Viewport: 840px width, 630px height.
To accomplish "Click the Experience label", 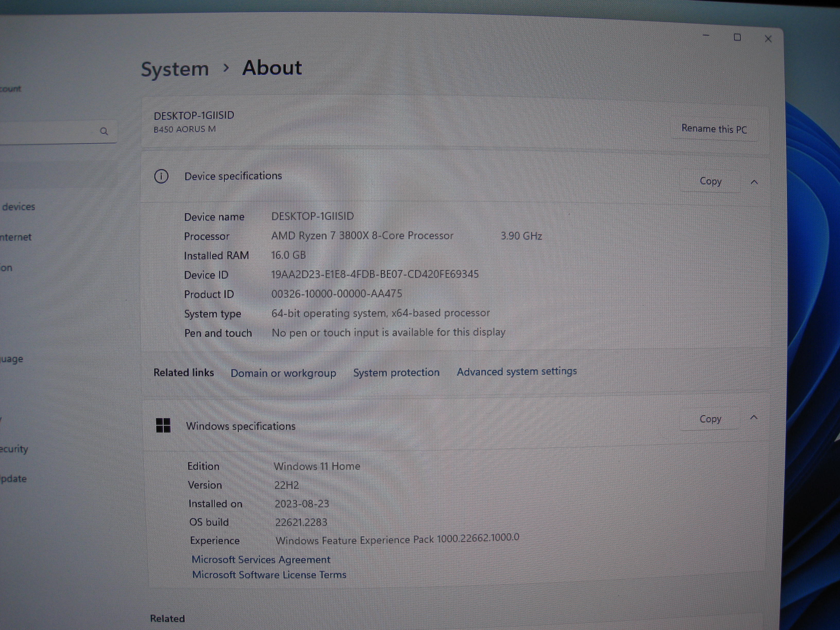I will [215, 540].
